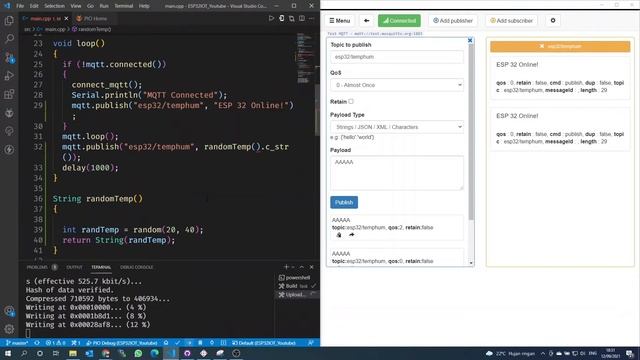
Task: Open the Search view in VS Code activity bar
Action: point(9,39)
